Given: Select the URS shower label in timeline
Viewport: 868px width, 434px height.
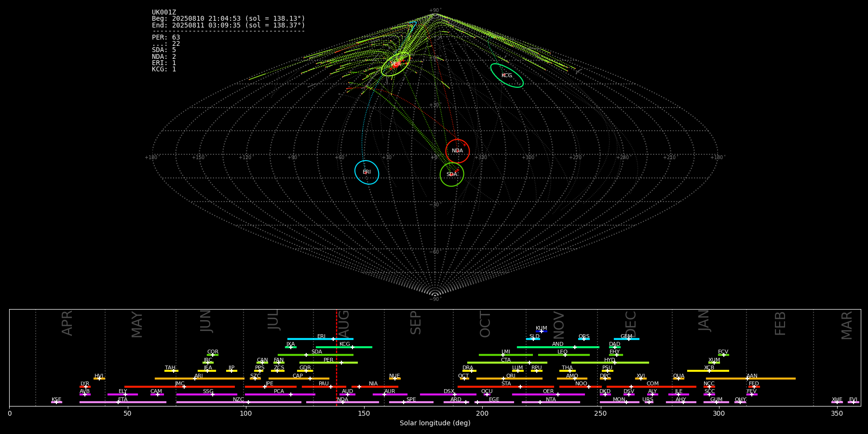Looking at the screenshot, I should point(648,400).
